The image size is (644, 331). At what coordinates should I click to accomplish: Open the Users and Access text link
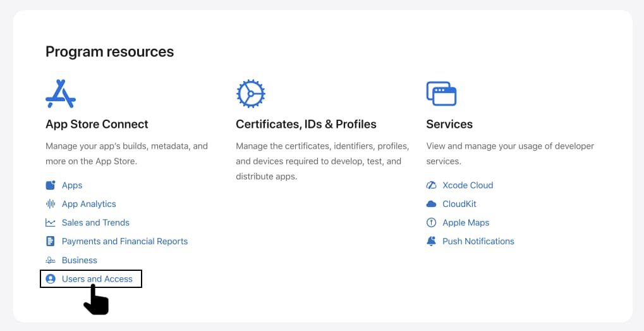coord(97,279)
